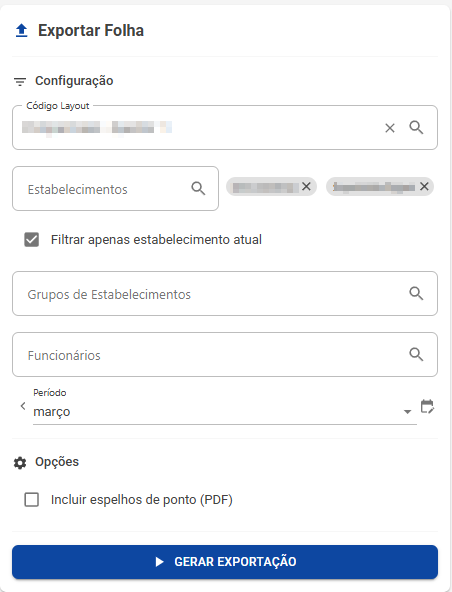Search Grupos de Estabelecimentos with magnifier icon
This screenshot has height=592, width=452.
416,293
